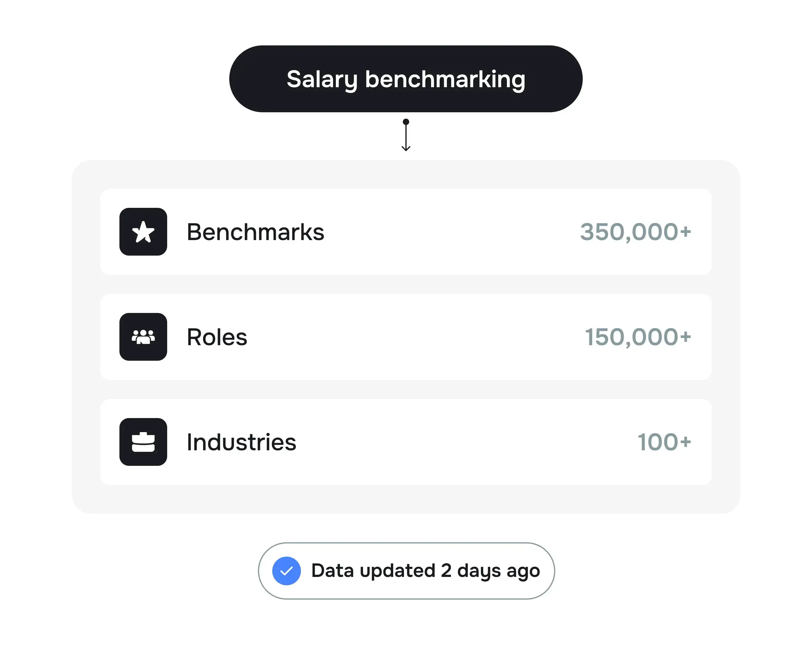
Task: Click the 350,000+ benchmarks count
Action: point(635,232)
